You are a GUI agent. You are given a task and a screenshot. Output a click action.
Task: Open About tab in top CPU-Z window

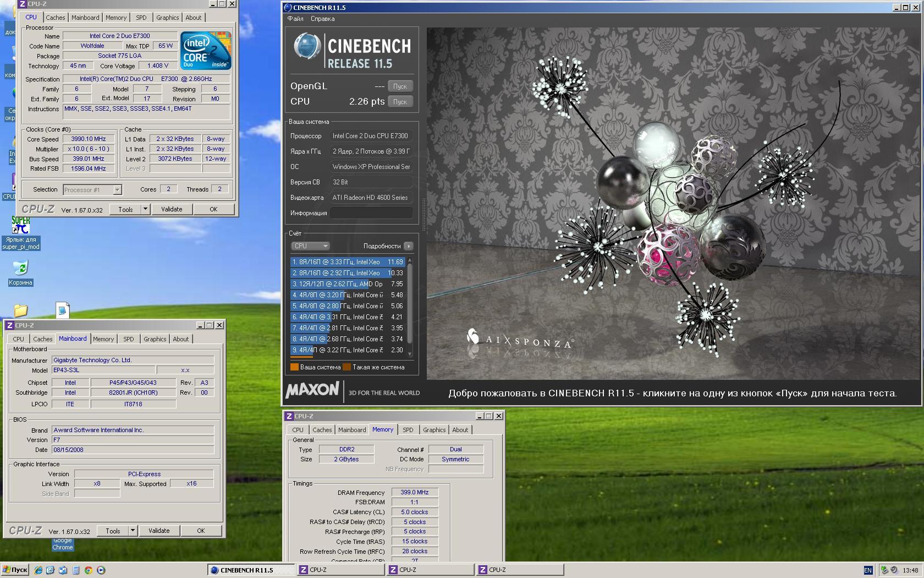pos(193,18)
